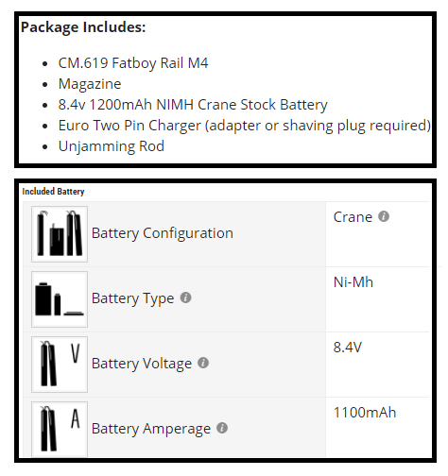Click the Battery Amperage label text
The width and height of the screenshot is (448, 476).
pyautogui.click(x=151, y=429)
